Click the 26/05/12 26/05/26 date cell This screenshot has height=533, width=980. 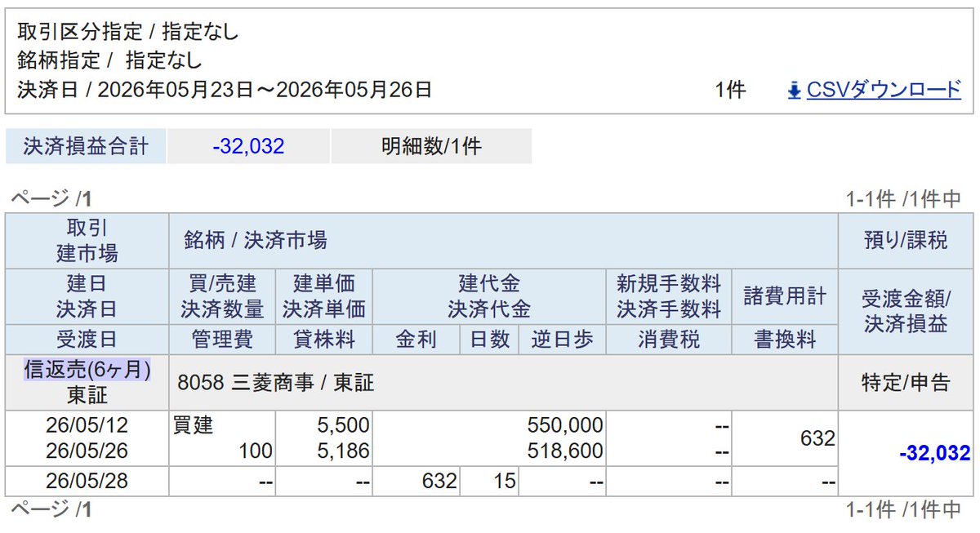[x=87, y=438]
